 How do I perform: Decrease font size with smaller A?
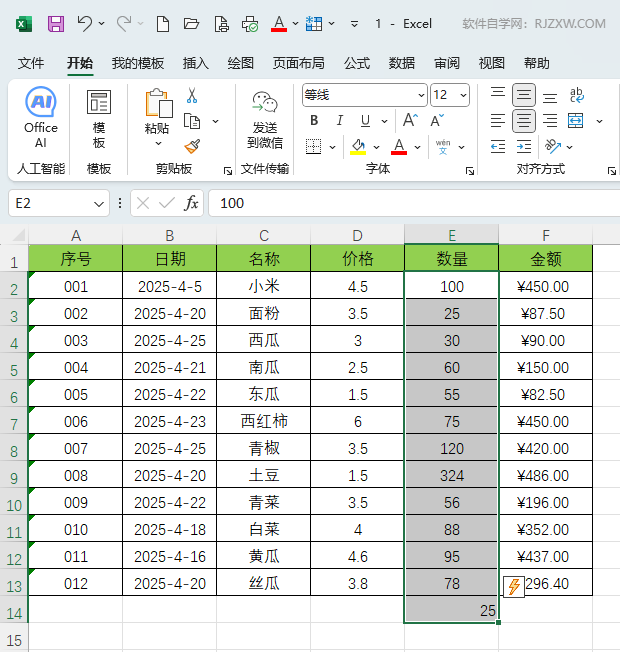437,121
